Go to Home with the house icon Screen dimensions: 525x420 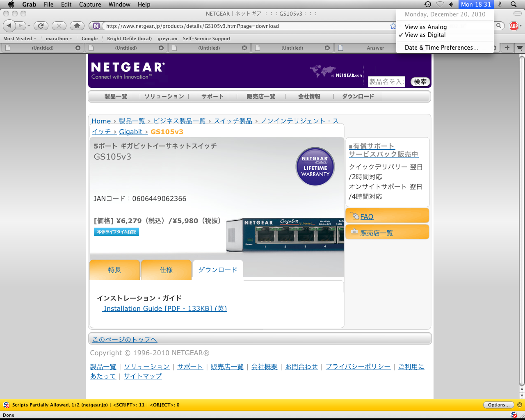tap(77, 26)
